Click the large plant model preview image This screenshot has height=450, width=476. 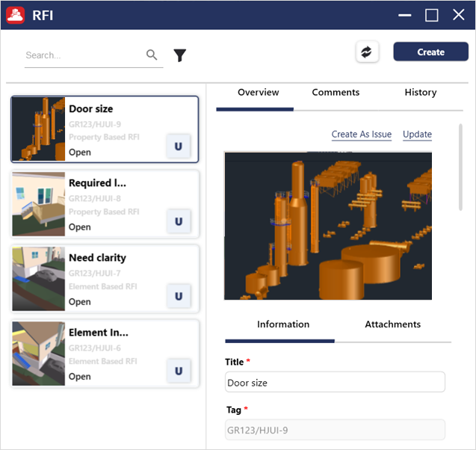pos(328,226)
